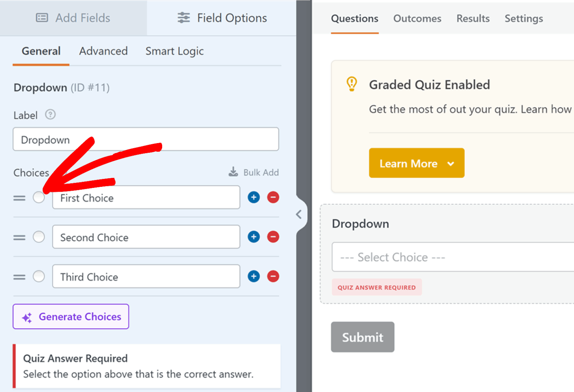The height and width of the screenshot is (392, 574).
Task: Expand the Learn More button dropdown
Action: [451, 163]
